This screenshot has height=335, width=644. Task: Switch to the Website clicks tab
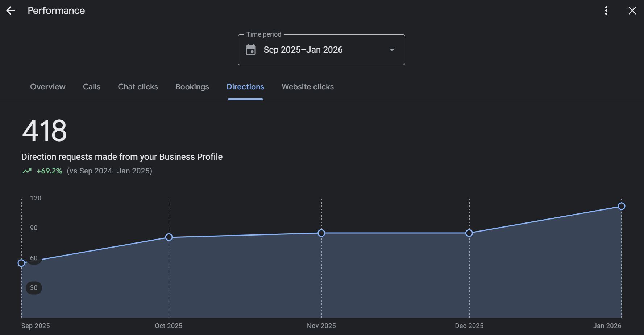tap(307, 87)
